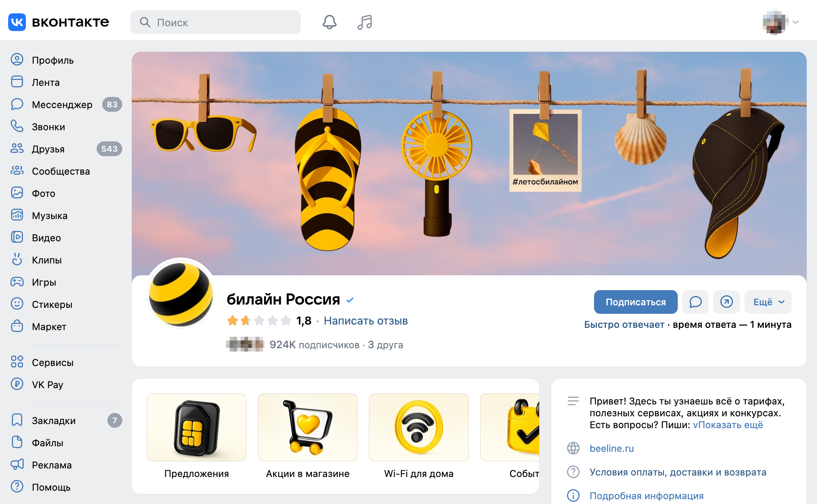Click the VK Pay ruble icon
This screenshot has height=504, width=817.
17,384
